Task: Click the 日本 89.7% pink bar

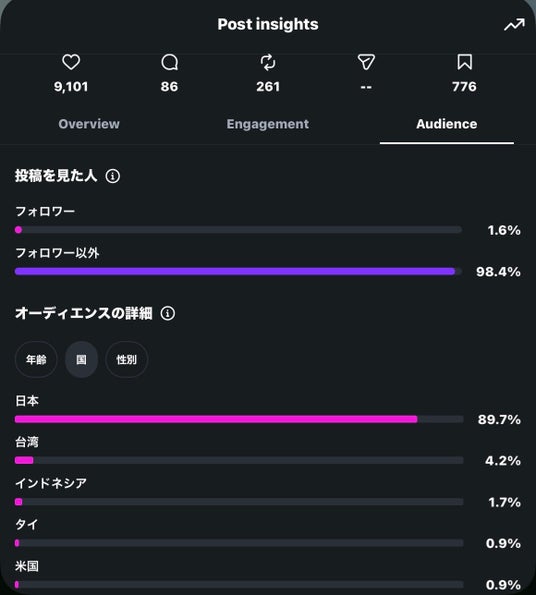Action: click(x=216, y=419)
